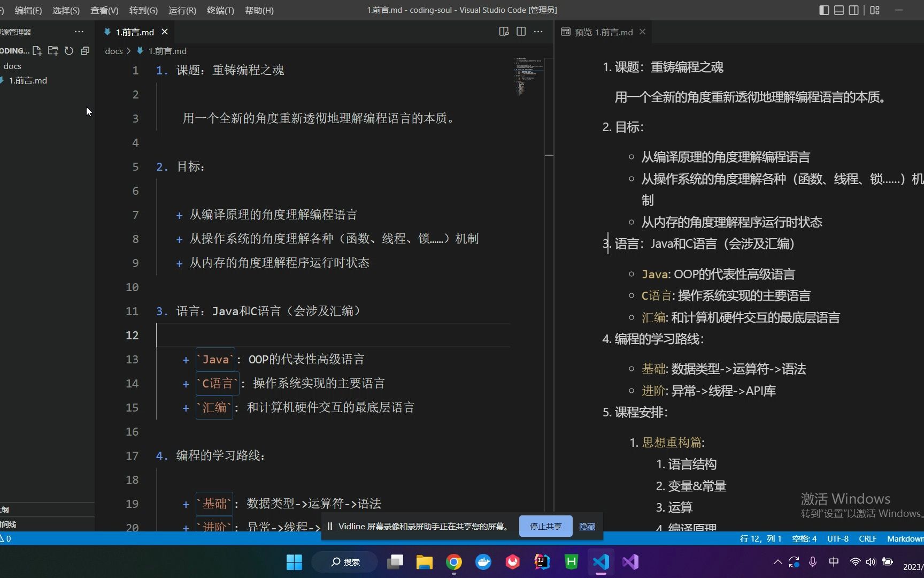
Task: Open the 运行(R) menu
Action: 182,10
